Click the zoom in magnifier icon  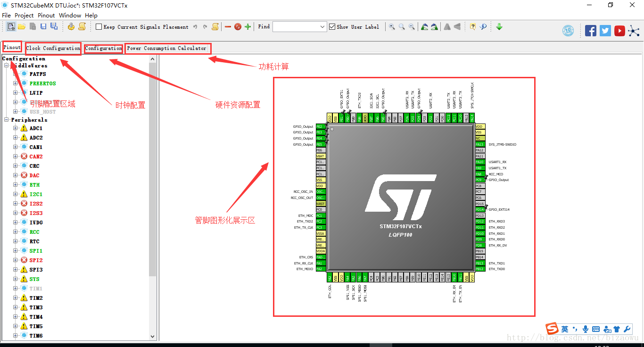coord(392,27)
